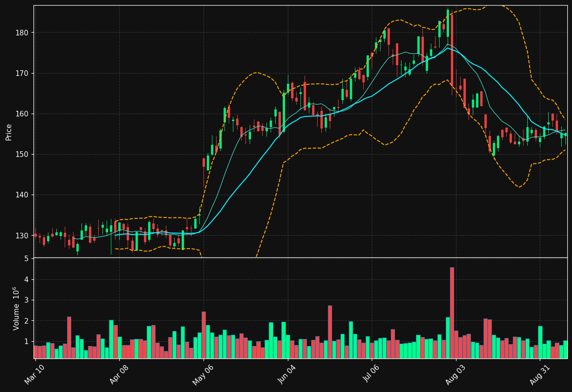Screen dimensions: 572x392
Task: Click the volume axis tick label 5
Action: click(27, 259)
